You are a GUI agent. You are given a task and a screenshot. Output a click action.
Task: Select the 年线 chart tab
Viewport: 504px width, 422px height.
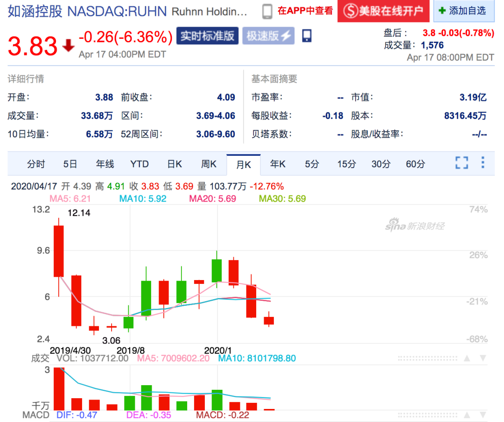point(105,164)
